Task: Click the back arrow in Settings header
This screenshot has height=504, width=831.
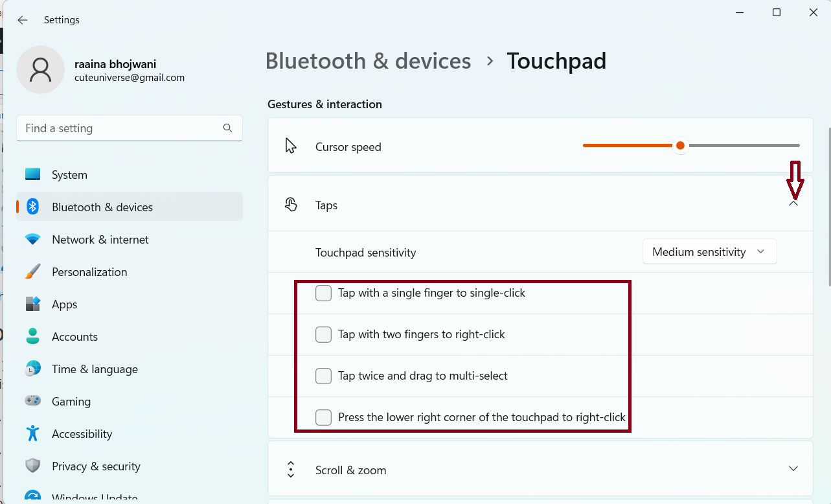Action: pos(23,20)
